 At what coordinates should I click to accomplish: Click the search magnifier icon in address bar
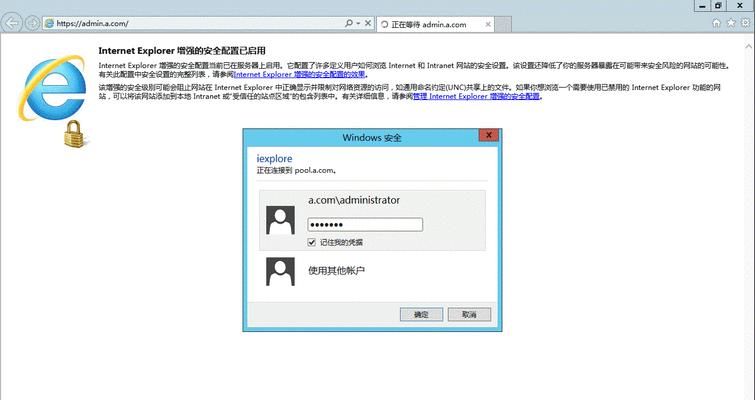coord(349,23)
